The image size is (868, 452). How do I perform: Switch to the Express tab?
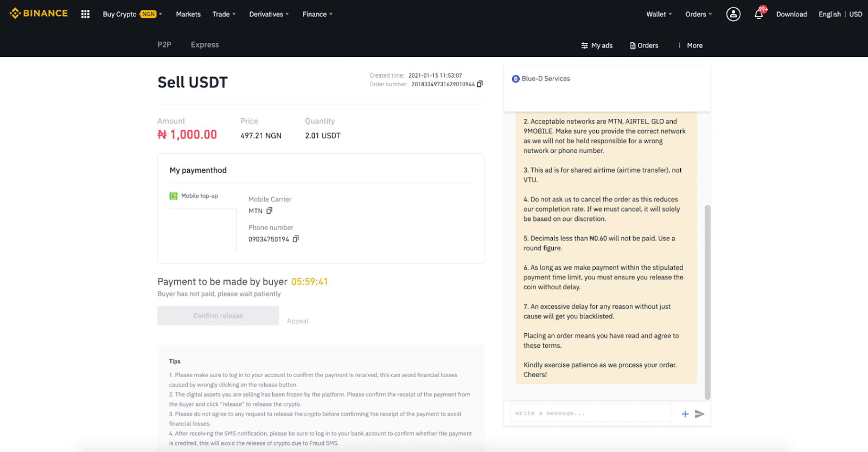click(x=205, y=44)
